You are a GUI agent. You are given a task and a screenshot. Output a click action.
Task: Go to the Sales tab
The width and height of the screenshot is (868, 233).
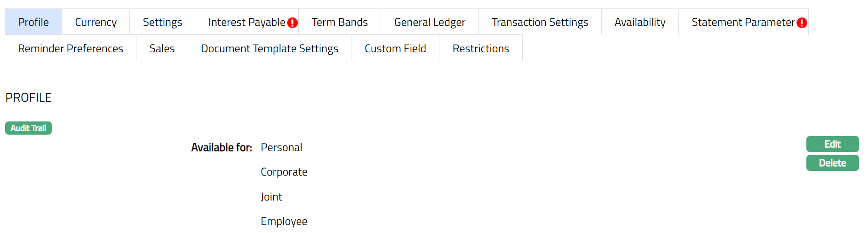162,48
